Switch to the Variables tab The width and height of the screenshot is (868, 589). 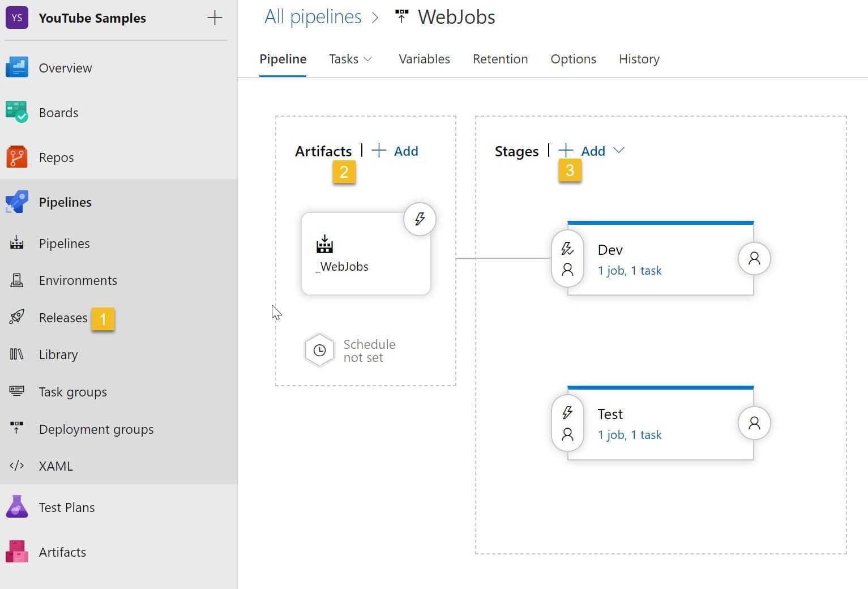424,59
